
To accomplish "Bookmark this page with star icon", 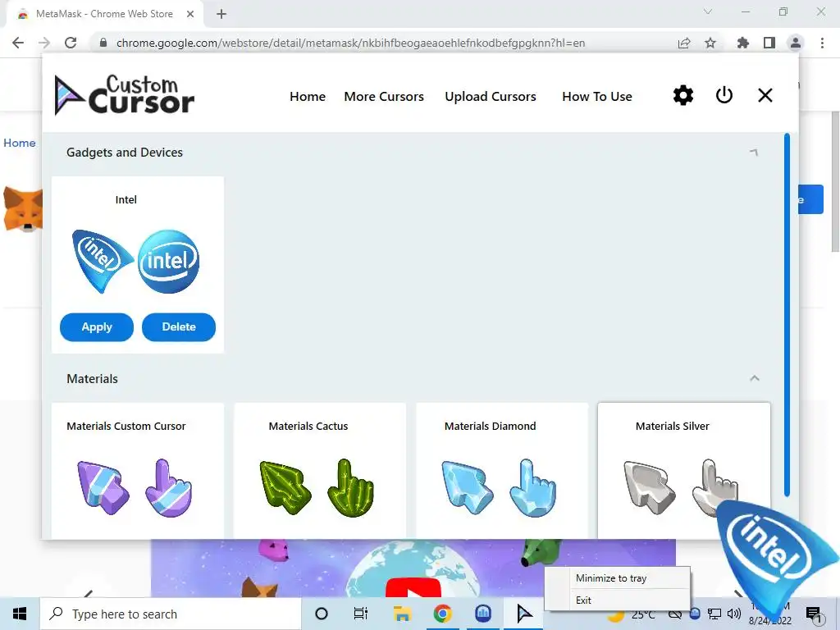I will click(710, 43).
